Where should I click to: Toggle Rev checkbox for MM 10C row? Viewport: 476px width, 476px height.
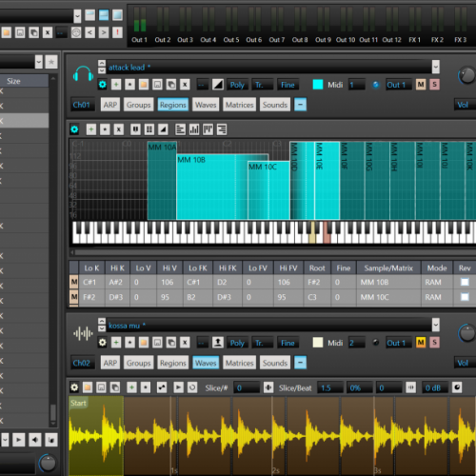pyautogui.click(x=465, y=297)
